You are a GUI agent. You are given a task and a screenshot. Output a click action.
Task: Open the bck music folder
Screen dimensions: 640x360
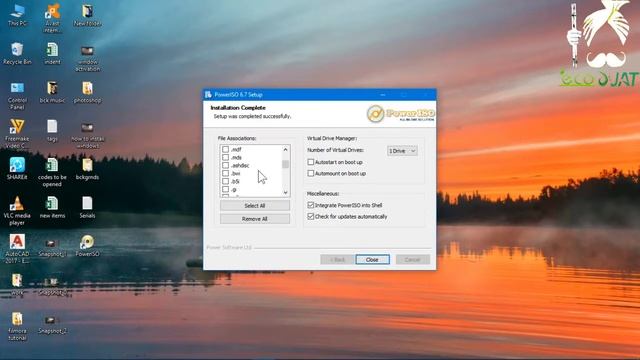(52, 92)
